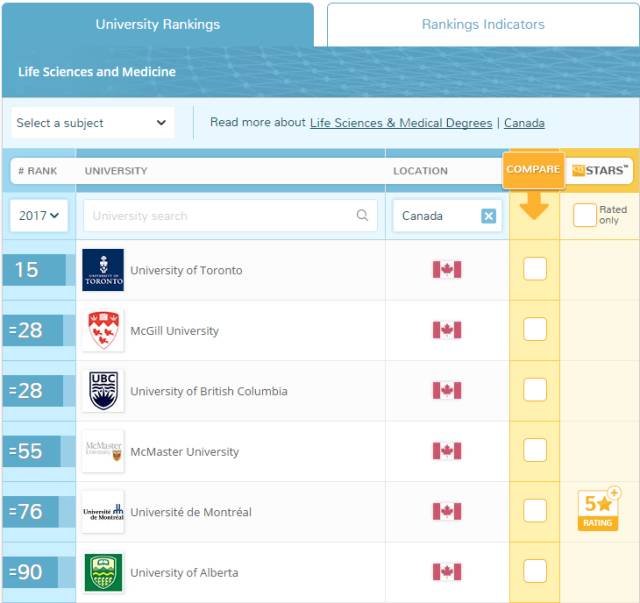This screenshot has width=640, height=603.
Task: Check the Rated only checkbox
Action: pyautogui.click(x=584, y=215)
